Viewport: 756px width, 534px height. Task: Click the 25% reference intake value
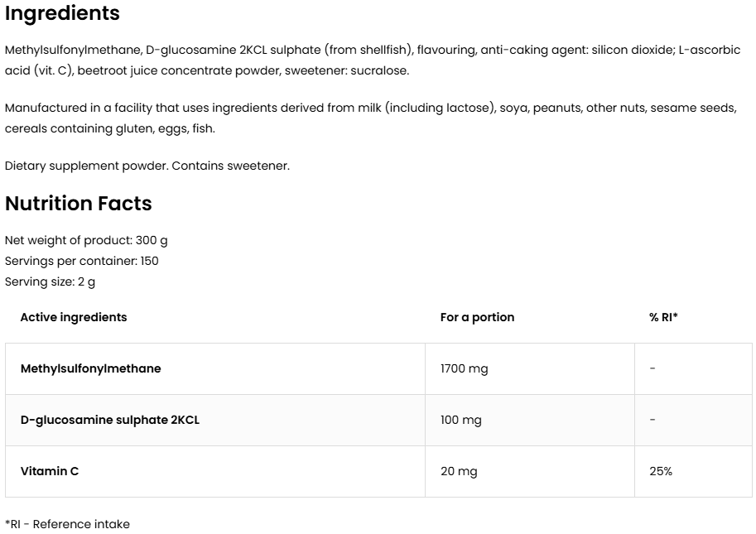click(661, 471)
